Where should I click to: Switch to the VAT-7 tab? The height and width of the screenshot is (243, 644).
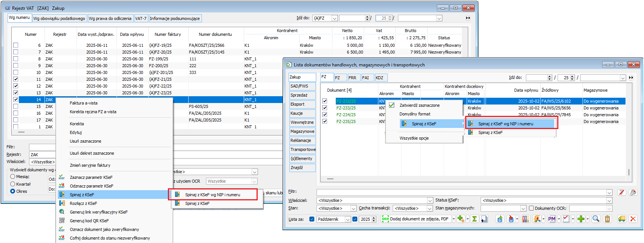[x=141, y=18]
